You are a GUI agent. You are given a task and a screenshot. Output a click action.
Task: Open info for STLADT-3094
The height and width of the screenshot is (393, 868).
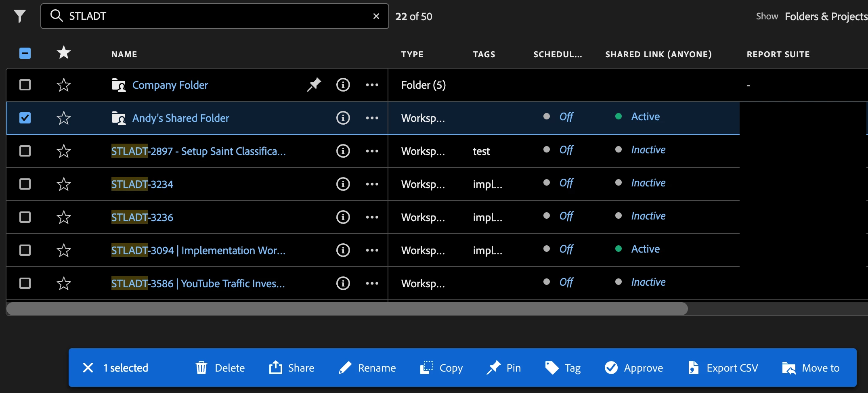click(343, 250)
